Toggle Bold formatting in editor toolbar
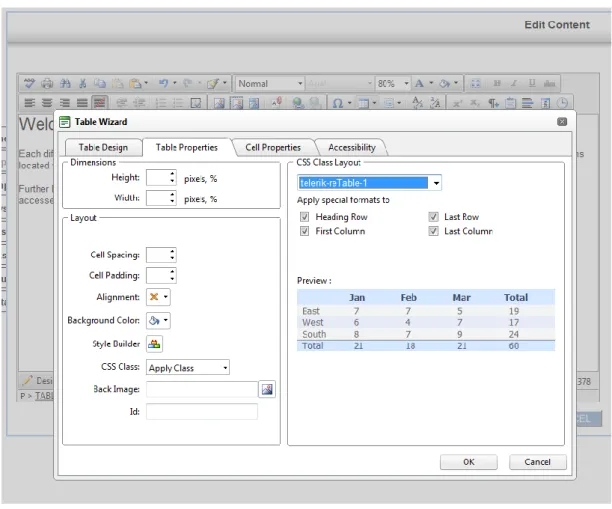Image resolution: width=612 pixels, height=509 pixels. point(497,84)
